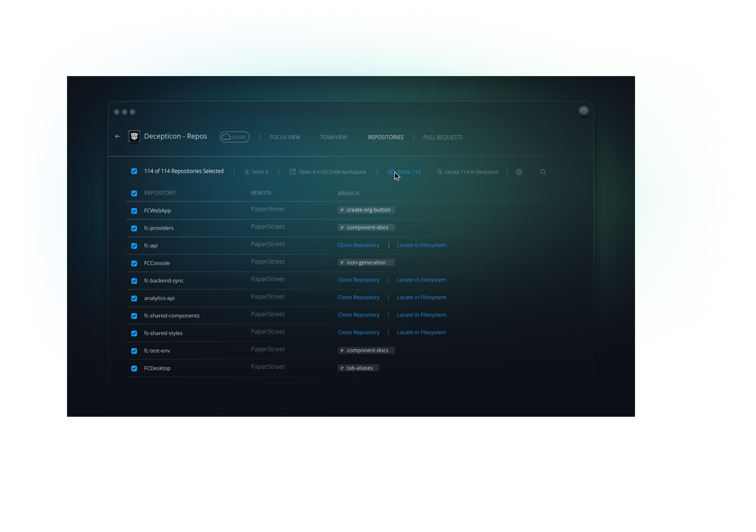
Task: Click Clone Repository for analytics-api
Action: [359, 297]
